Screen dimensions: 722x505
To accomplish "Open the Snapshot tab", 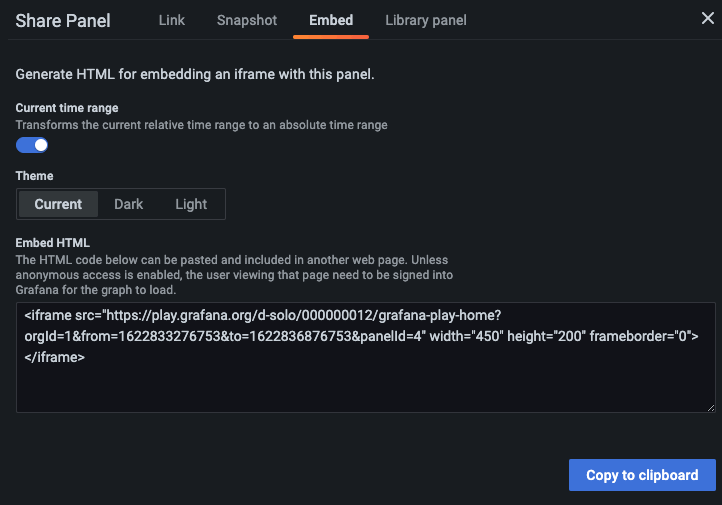I will point(247,20).
